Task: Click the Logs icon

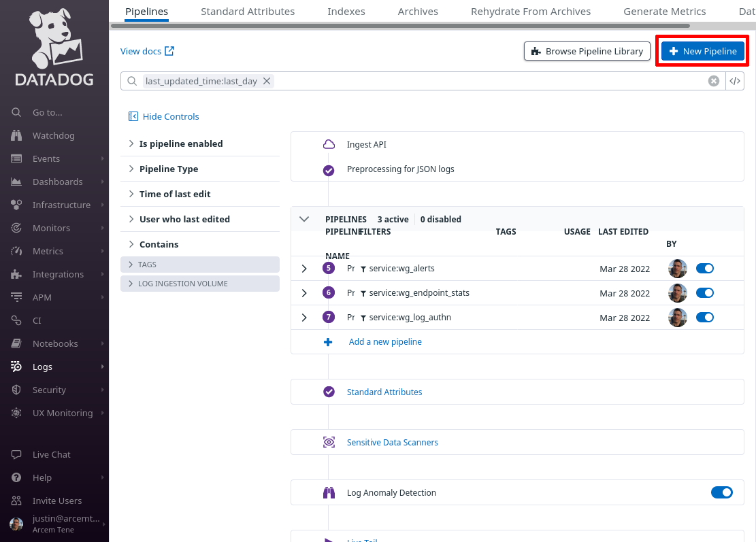Action: pos(16,367)
